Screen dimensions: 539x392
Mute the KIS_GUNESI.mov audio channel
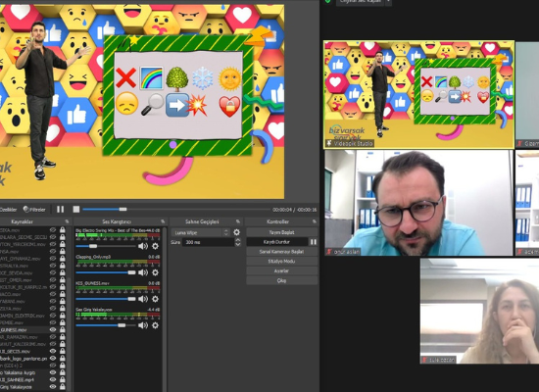[143, 299]
